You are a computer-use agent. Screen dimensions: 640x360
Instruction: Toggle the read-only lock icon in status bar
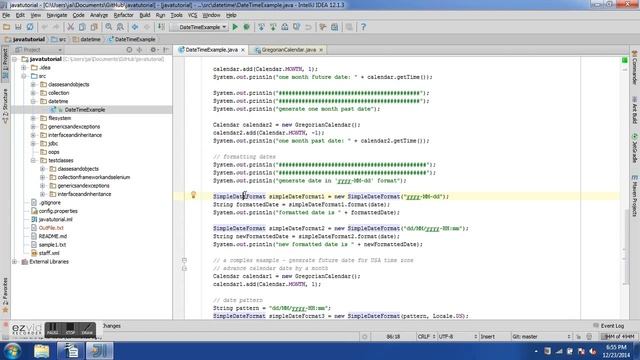click(x=578, y=337)
